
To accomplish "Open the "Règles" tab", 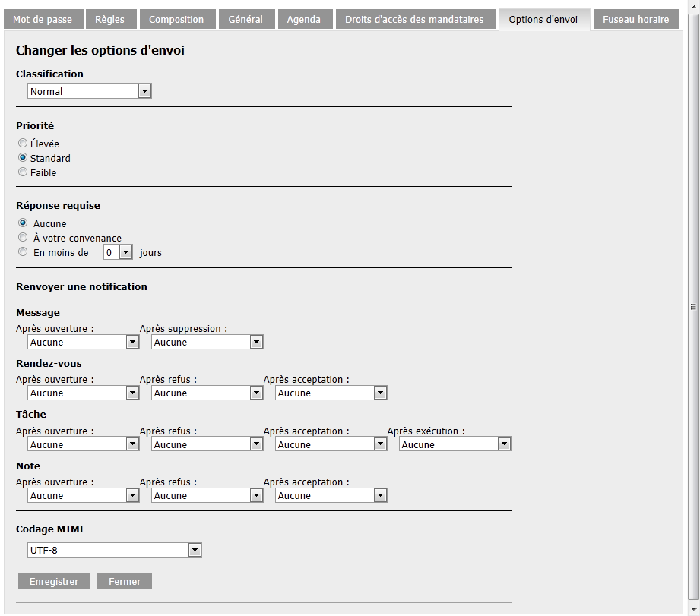I will coord(111,19).
